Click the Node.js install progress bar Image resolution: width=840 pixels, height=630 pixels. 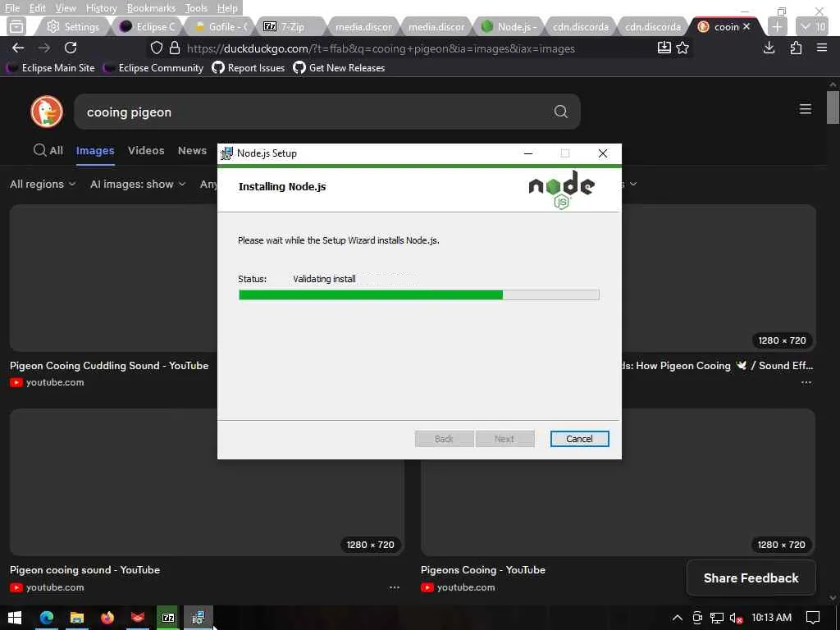419,294
